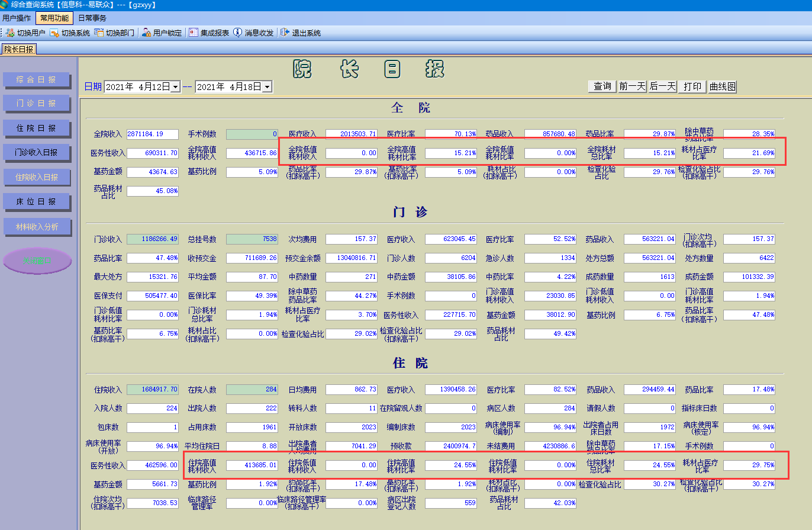Expand the end date dropdown (4月18日)
812x530 pixels.
click(x=267, y=87)
